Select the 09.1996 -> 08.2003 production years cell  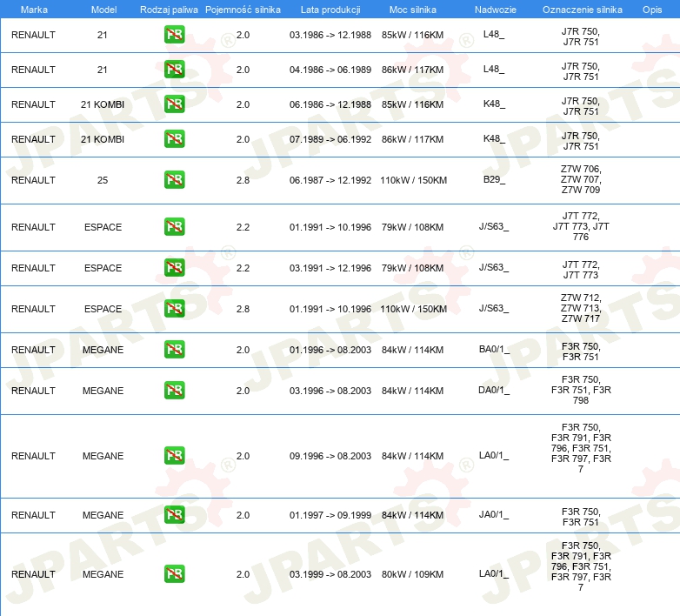(330, 456)
